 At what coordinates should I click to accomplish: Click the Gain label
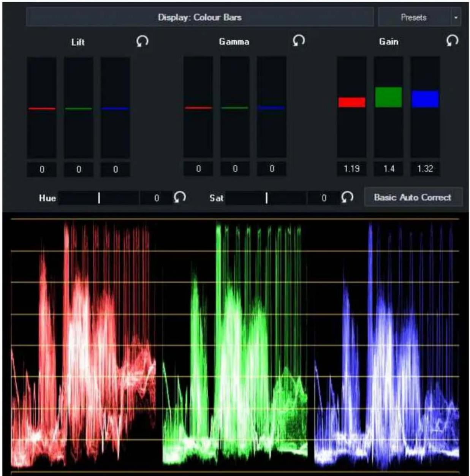click(x=389, y=41)
